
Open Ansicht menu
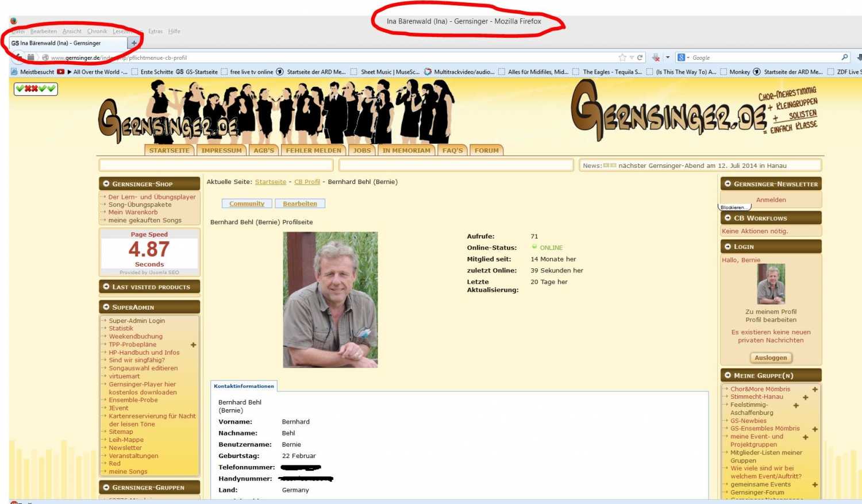point(72,31)
